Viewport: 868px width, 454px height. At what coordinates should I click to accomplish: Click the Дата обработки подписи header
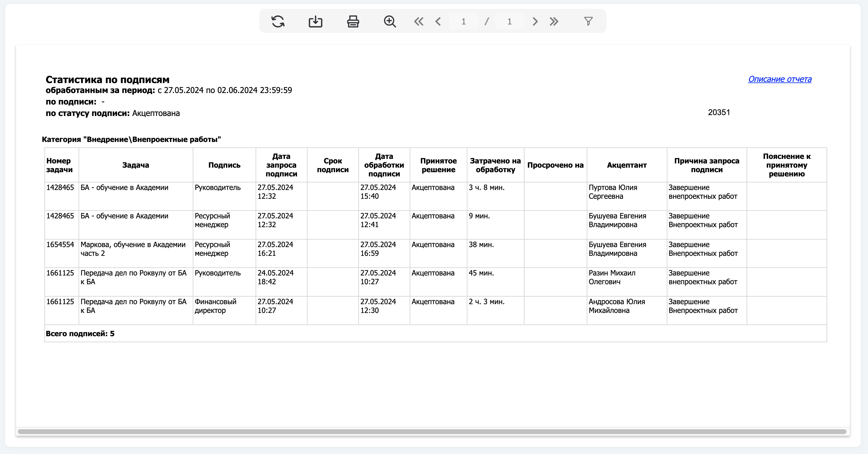point(384,165)
